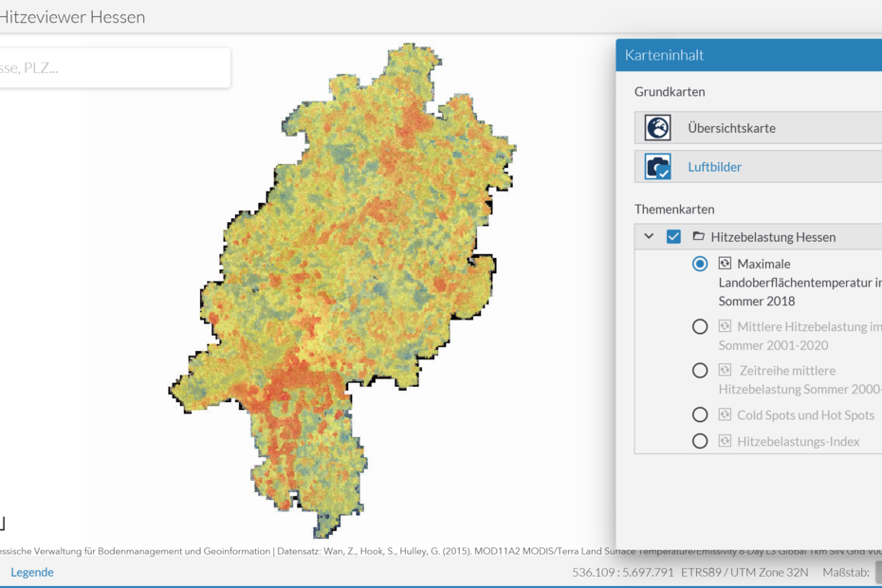Click the Luftbilder camera icon

pyautogui.click(x=657, y=167)
